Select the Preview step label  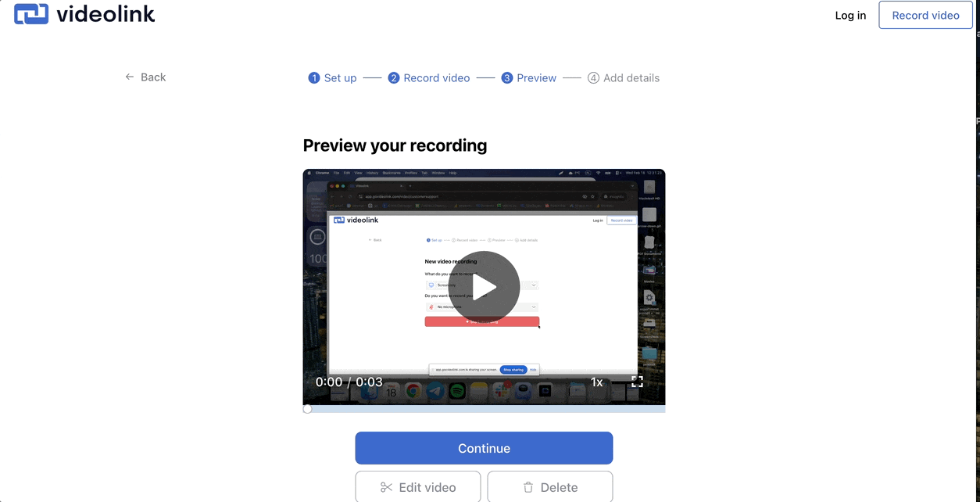tap(536, 78)
